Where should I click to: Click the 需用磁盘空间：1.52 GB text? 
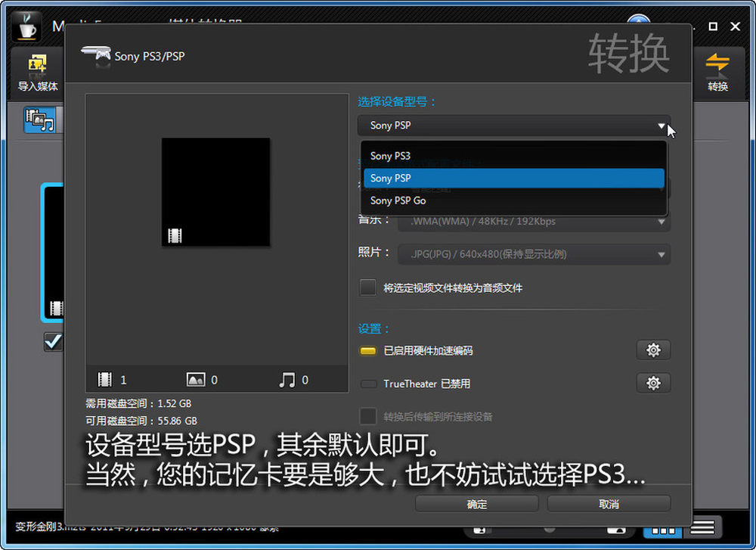point(138,403)
